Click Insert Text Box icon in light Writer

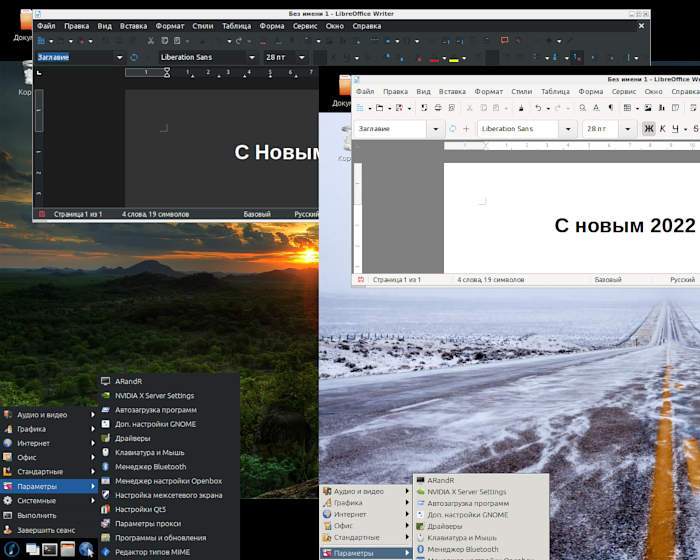675,108
